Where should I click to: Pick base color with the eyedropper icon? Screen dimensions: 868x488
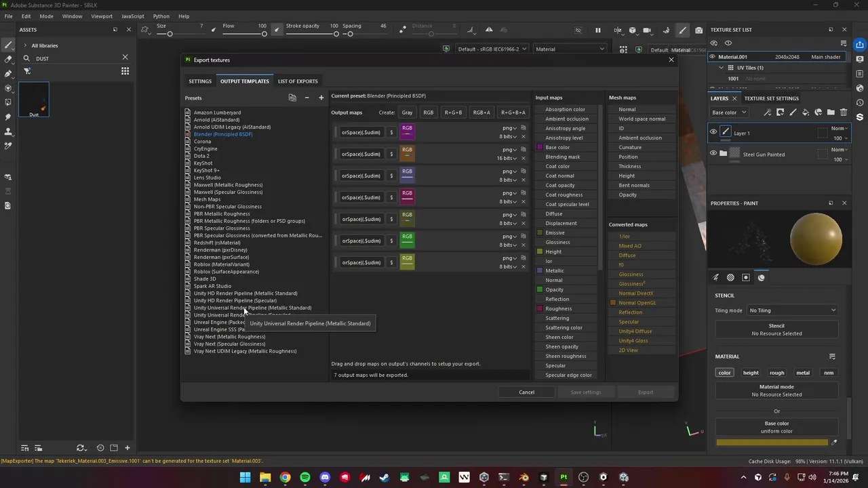pos(834,443)
